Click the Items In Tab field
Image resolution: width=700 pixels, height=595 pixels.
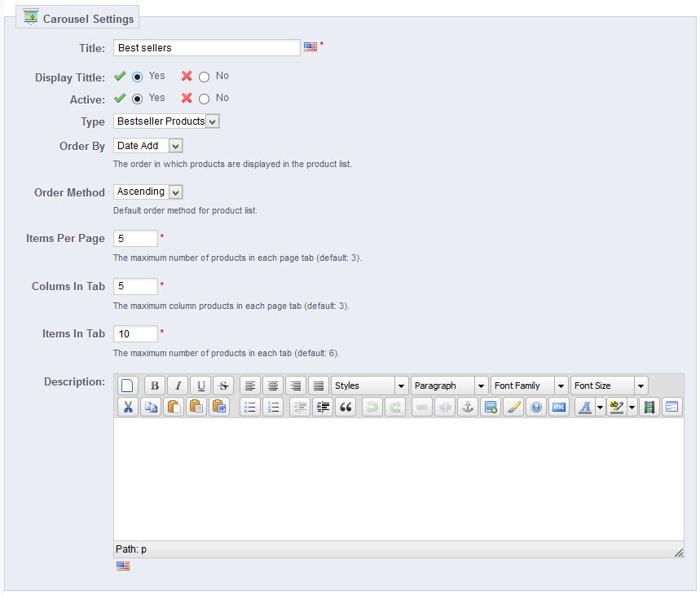pos(135,334)
